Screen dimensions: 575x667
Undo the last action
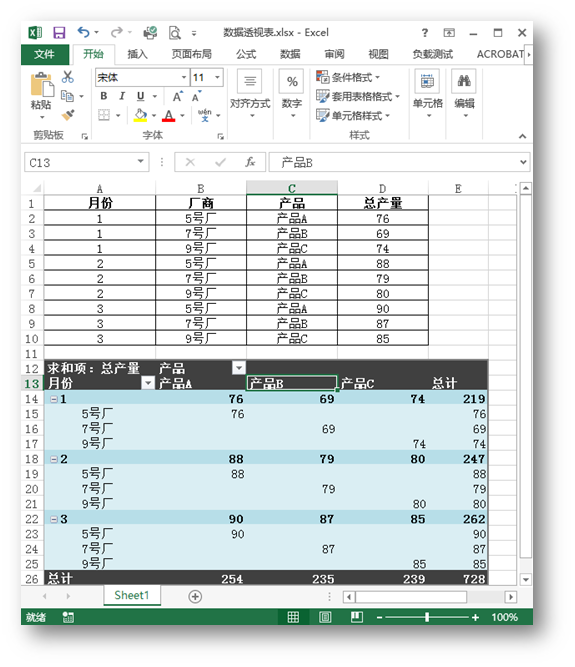[83, 32]
